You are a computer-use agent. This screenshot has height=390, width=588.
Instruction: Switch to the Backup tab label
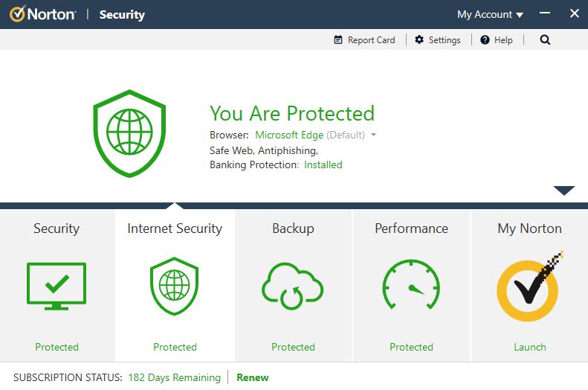pyautogui.click(x=293, y=228)
